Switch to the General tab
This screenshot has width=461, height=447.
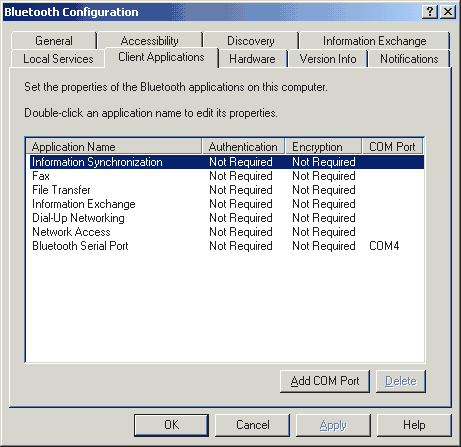[54, 41]
